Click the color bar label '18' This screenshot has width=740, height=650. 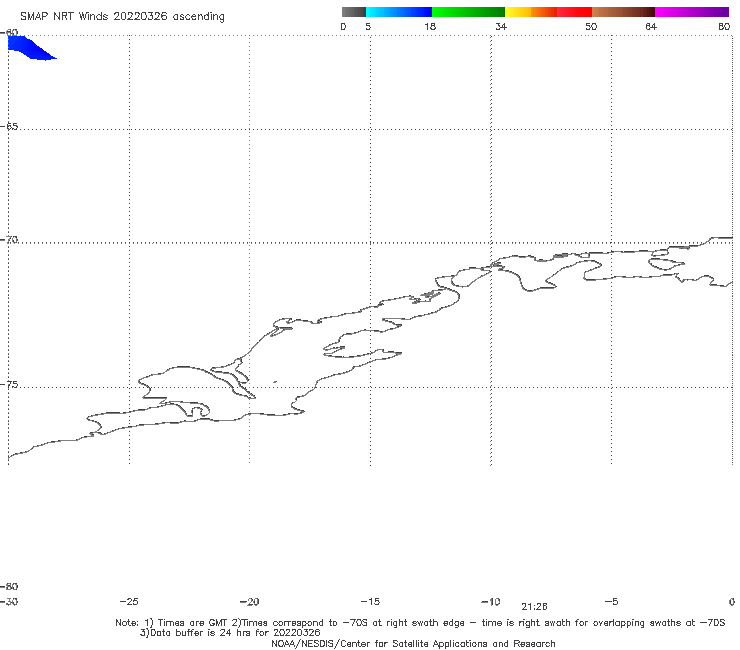[x=430, y=26]
